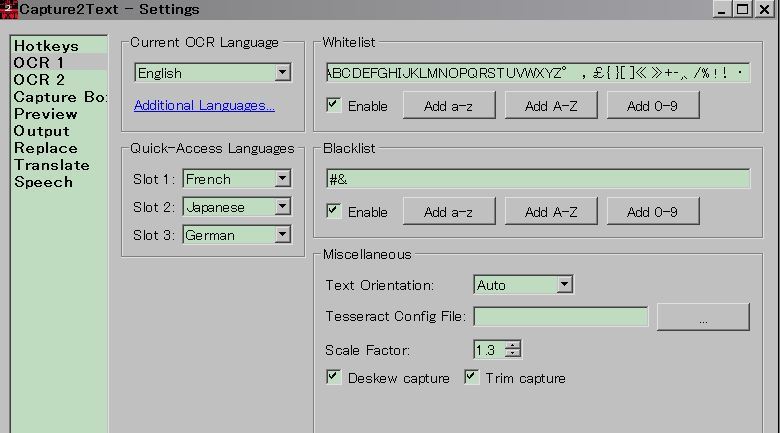This screenshot has height=433, width=780.
Task: Decrease the Scale Factor with down arrow
Action: pos(513,353)
